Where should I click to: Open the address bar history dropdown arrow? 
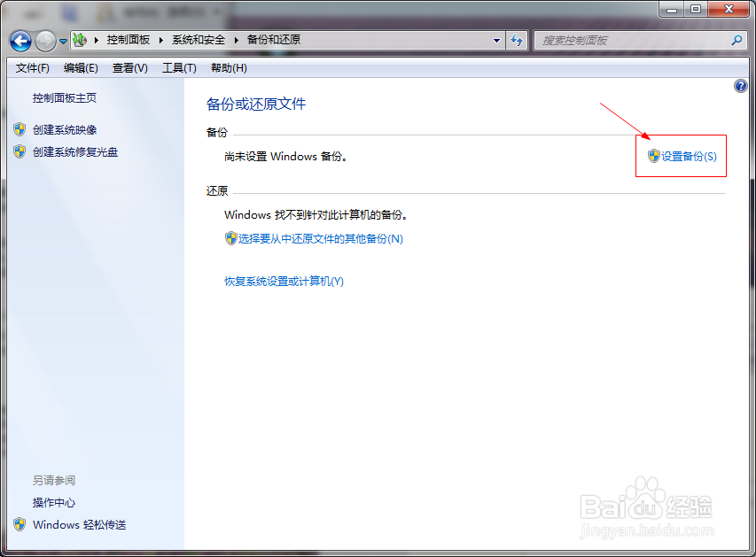point(496,40)
